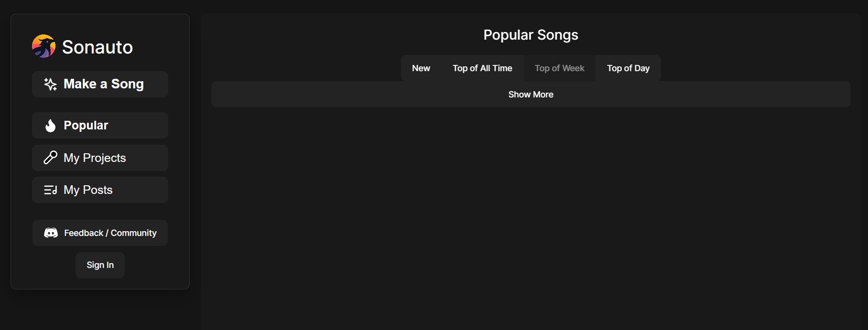Viewport: 868px width, 330px height.
Task: Switch to the Top of Day tab
Action: 628,68
